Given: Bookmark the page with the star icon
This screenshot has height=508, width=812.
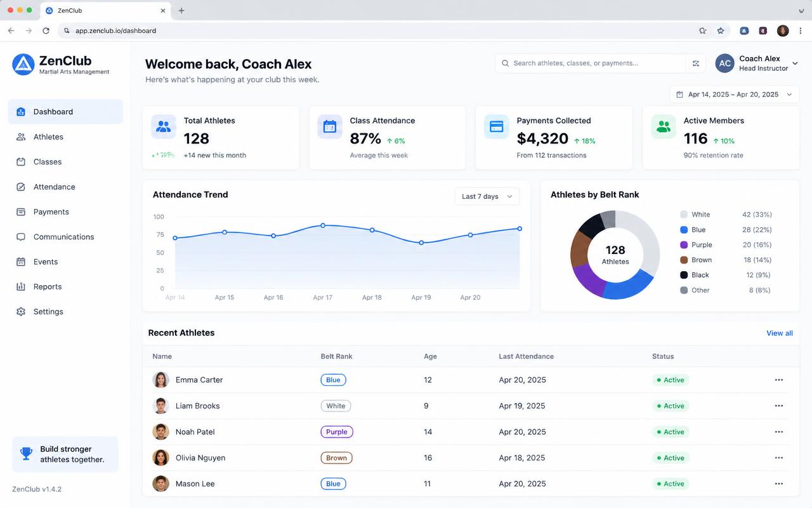Looking at the screenshot, I should point(721,30).
